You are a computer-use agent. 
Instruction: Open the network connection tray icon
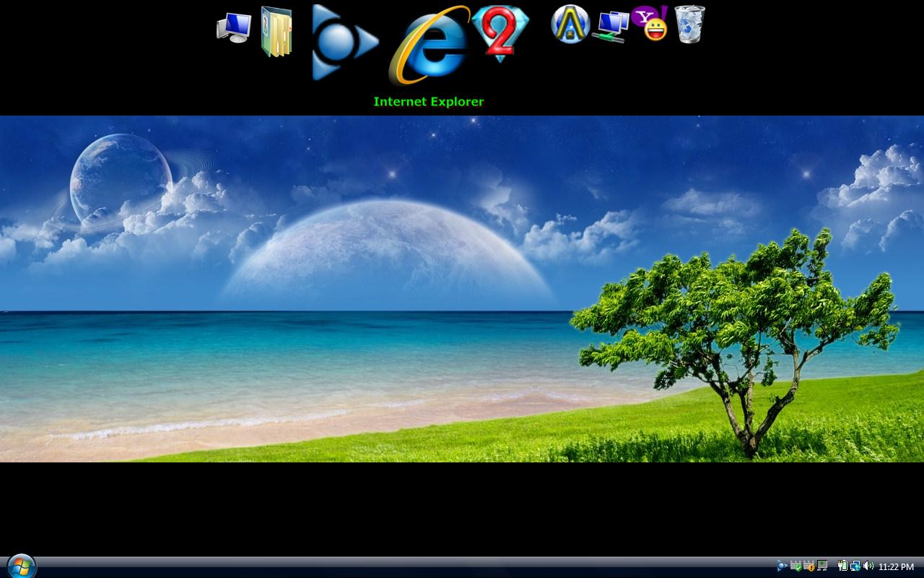(x=855, y=566)
